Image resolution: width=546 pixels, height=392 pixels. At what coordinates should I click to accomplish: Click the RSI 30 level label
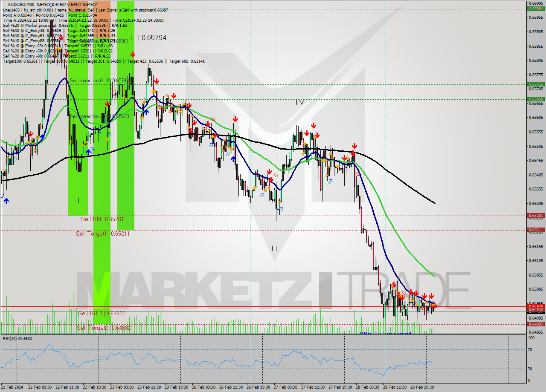coord(531,369)
